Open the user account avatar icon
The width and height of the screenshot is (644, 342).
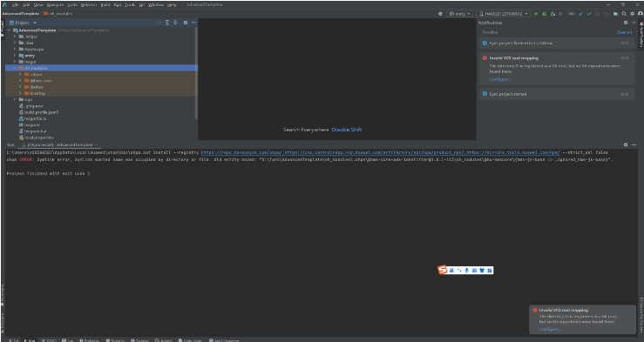(x=641, y=14)
